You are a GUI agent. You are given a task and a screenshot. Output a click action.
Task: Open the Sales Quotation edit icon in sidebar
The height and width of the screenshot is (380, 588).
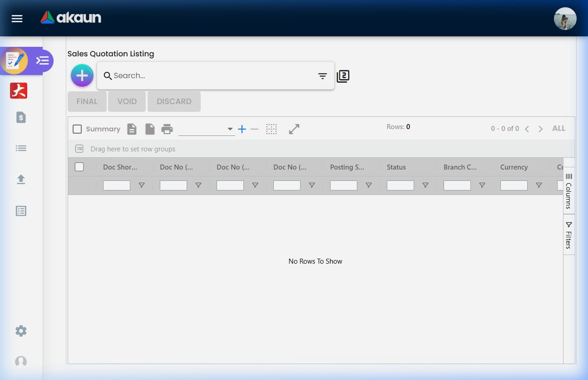point(15,60)
